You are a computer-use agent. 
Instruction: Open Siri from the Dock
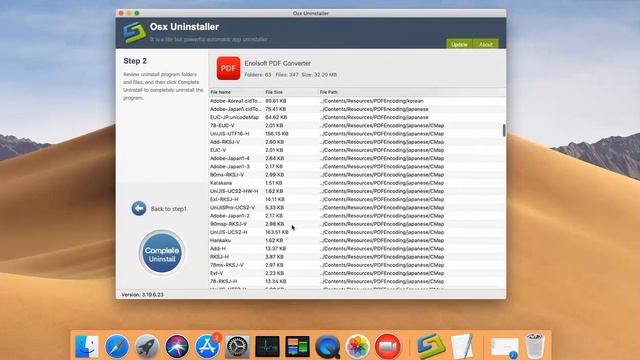tap(177, 346)
